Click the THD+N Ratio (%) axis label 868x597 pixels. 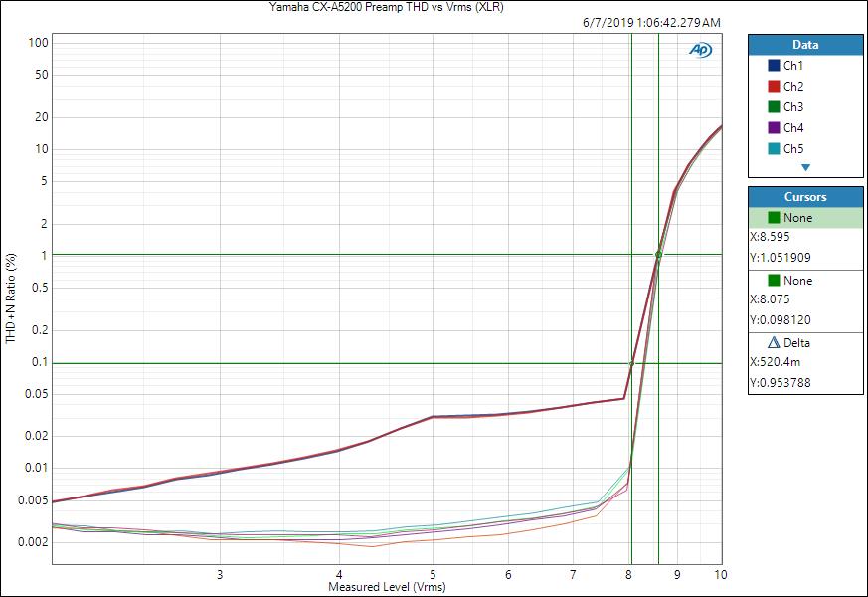click(x=11, y=298)
